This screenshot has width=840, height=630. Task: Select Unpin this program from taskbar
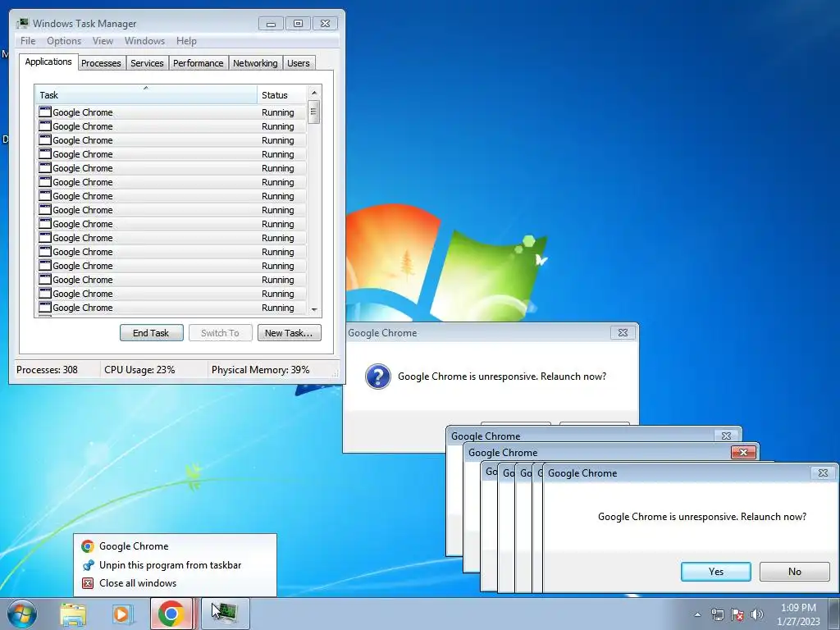[x=176, y=564]
